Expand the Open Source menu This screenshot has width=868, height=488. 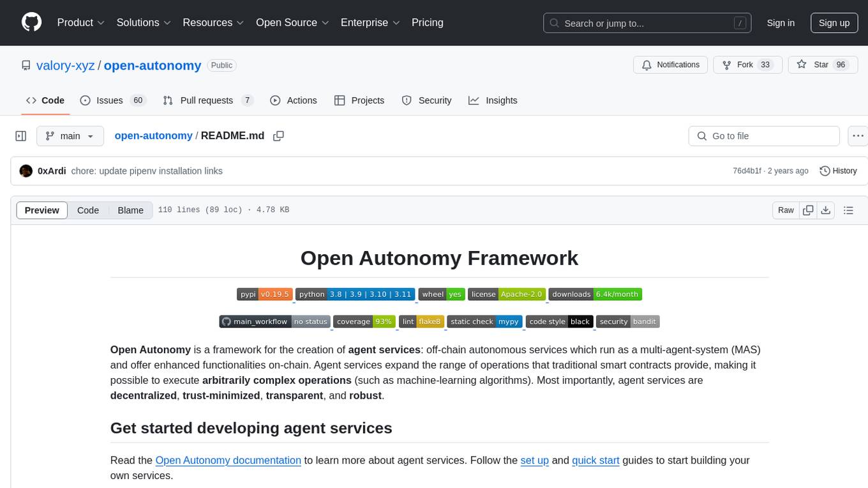pos(292,22)
